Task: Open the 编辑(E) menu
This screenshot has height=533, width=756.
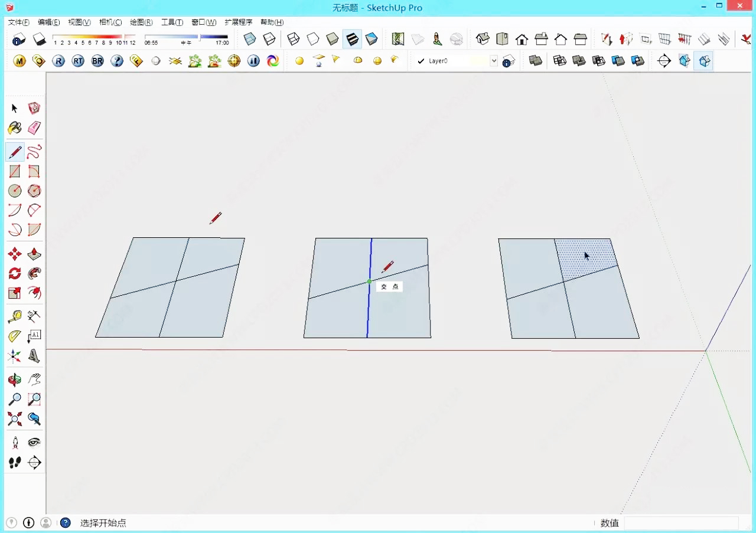Action: coord(49,22)
